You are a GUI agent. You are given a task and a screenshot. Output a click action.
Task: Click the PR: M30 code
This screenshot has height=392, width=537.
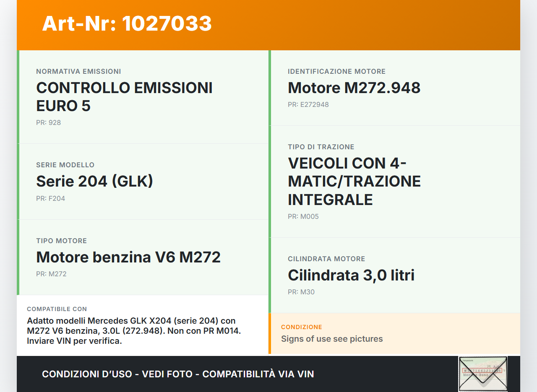click(301, 292)
